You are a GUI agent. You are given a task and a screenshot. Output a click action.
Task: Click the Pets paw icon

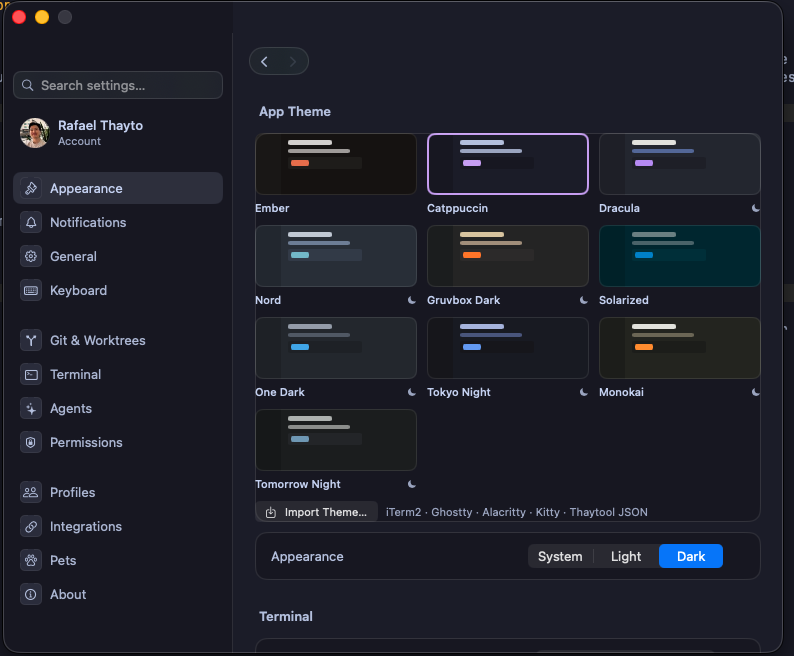(x=31, y=560)
